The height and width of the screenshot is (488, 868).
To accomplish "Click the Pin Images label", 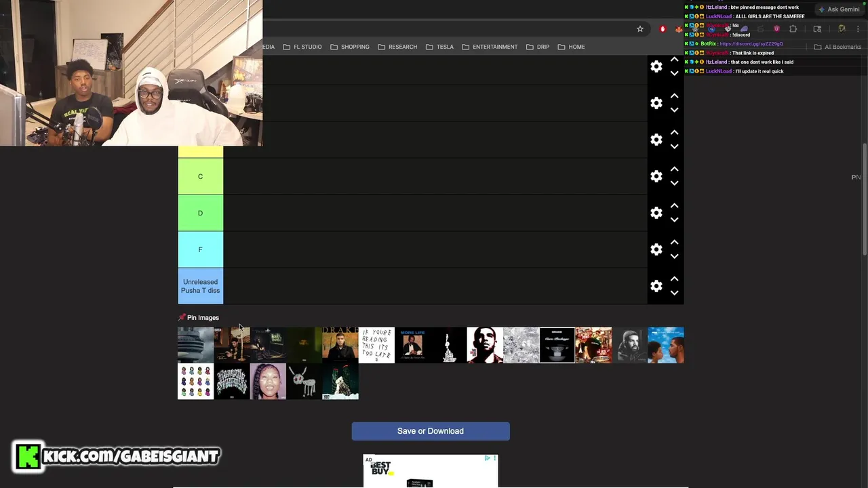I will pyautogui.click(x=203, y=318).
